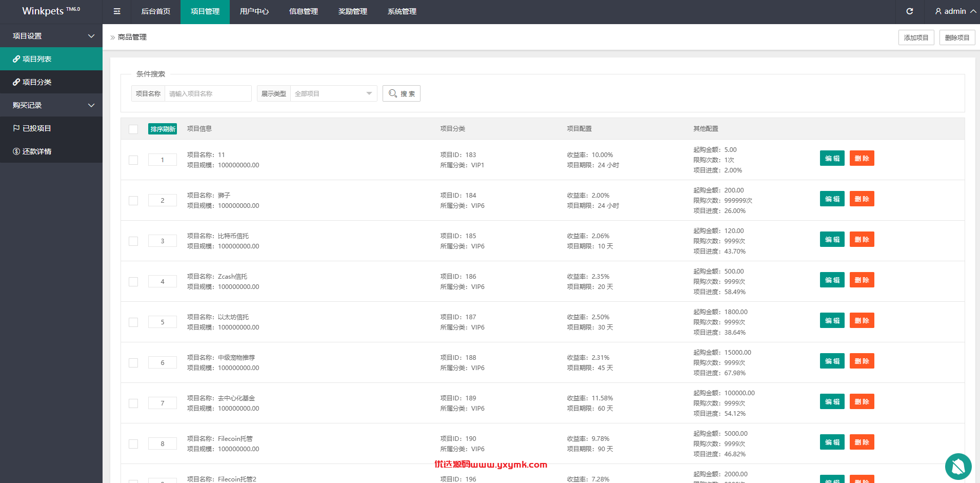Click the 添加项目 button

[916, 37]
